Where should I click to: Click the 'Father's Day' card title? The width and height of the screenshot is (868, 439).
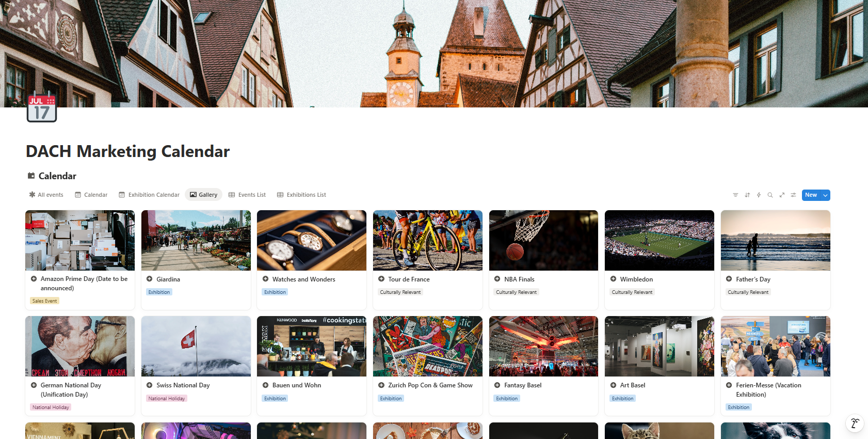tap(753, 279)
